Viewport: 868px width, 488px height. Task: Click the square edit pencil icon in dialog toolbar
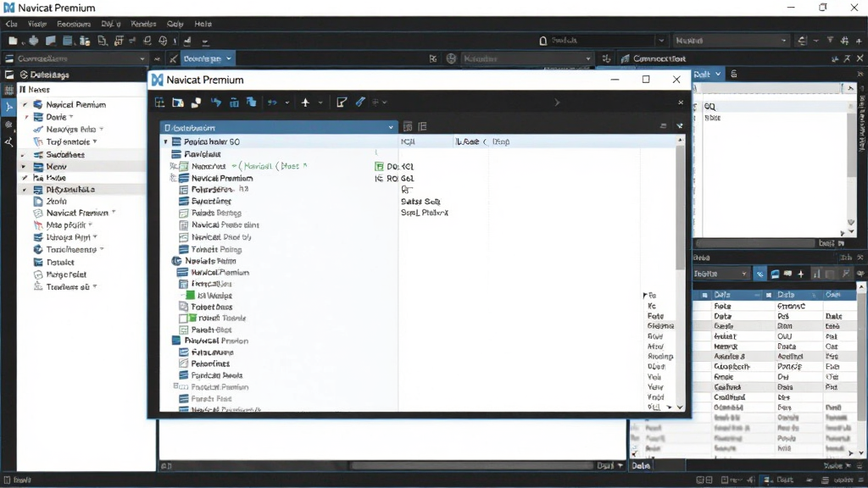(x=342, y=103)
